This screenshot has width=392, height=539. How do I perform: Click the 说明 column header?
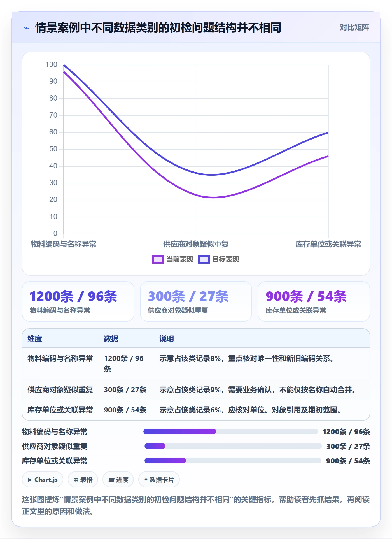pos(167,339)
